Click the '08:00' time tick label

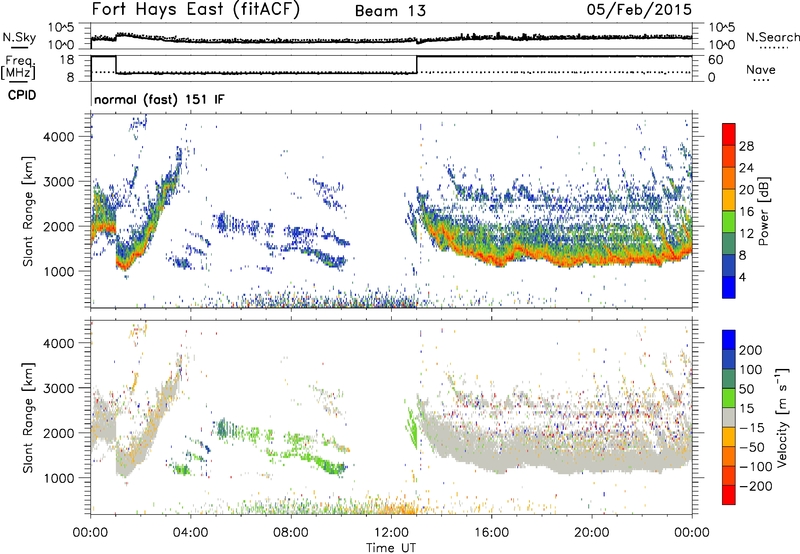291,533
